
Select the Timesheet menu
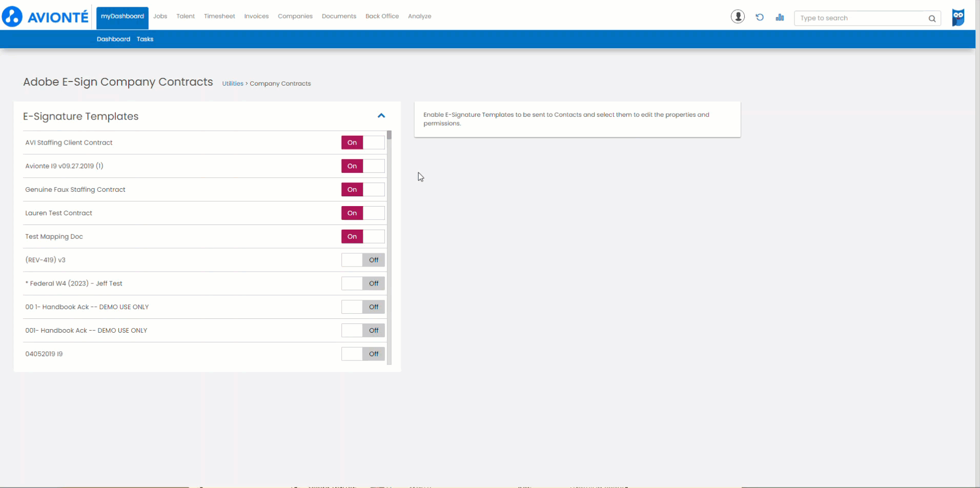click(x=219, y=16)
